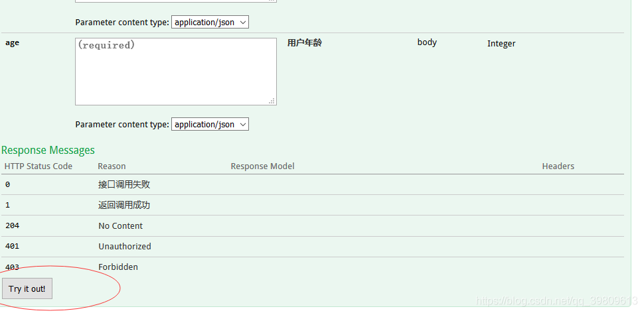The image size is (644, 313).
Task: Click the Forbidden reason
Action: tap(118, 267)
